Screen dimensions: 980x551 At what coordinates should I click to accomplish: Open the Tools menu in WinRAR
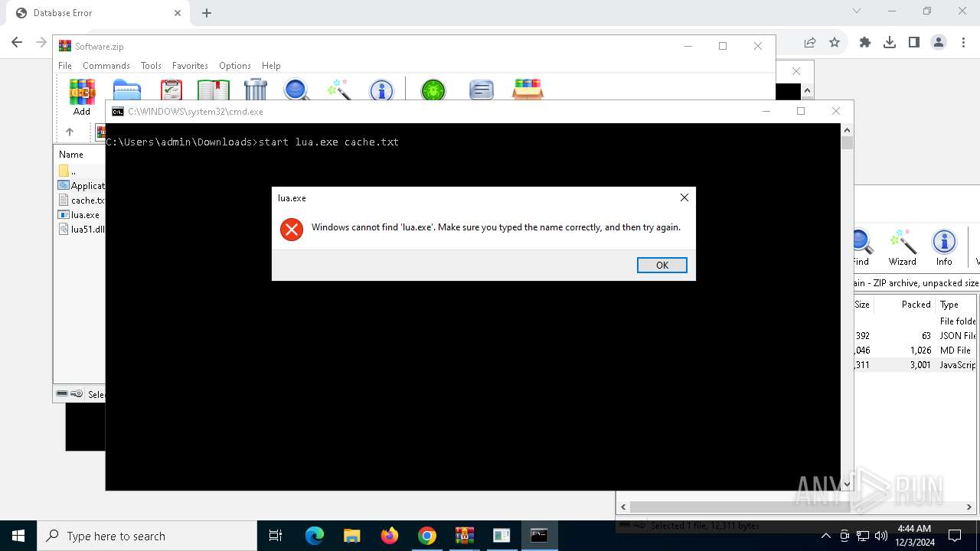coord(151,66)
